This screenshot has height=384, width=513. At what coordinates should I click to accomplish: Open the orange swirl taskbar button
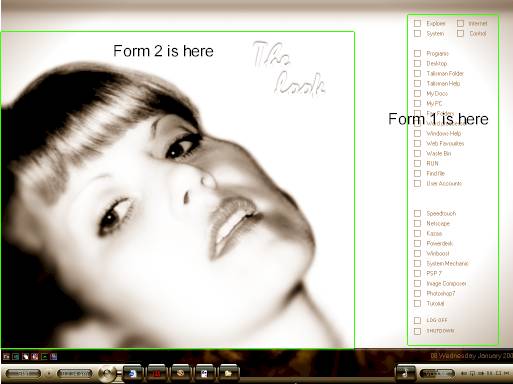point(181,373)
